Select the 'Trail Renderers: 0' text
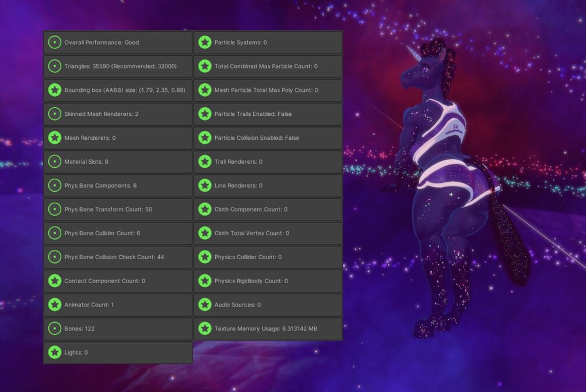 pos(238,162)
